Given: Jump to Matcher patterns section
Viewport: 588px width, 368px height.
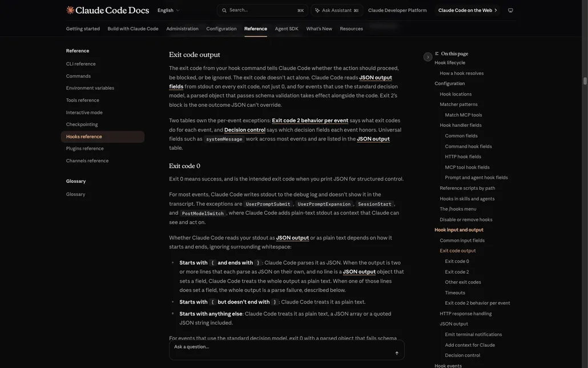Looking at the screenshot, I should (x=458, y=105).
